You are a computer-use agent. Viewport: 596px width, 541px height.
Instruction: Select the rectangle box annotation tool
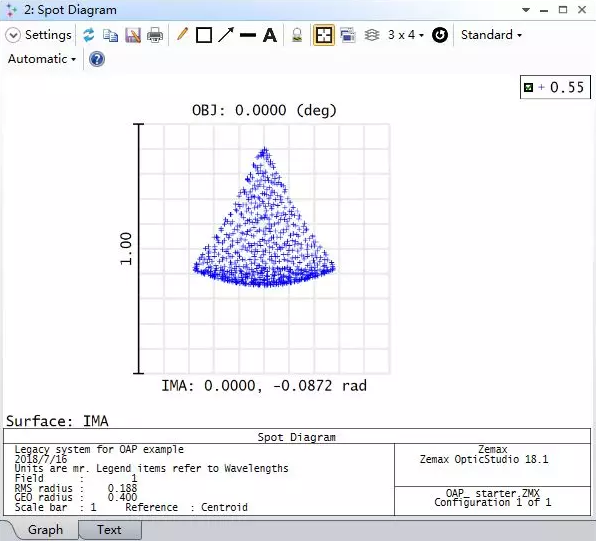coord(204,35)
